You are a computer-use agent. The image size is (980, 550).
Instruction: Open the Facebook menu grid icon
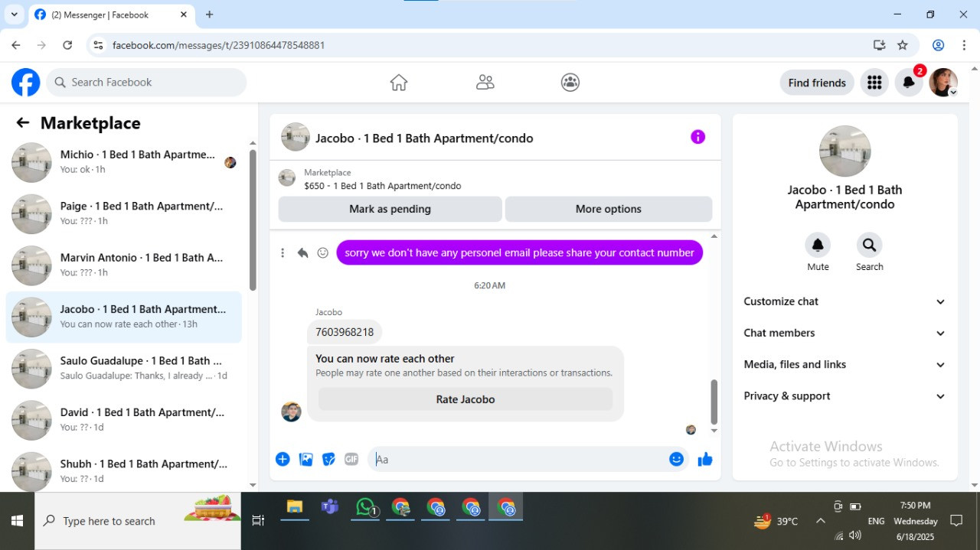[874, 82]
